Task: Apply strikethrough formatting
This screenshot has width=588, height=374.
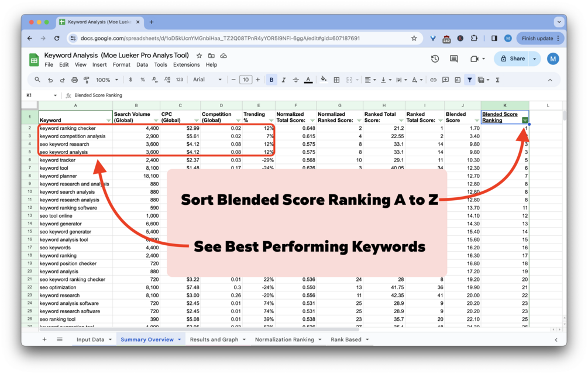Action: [x=295, y=80]
